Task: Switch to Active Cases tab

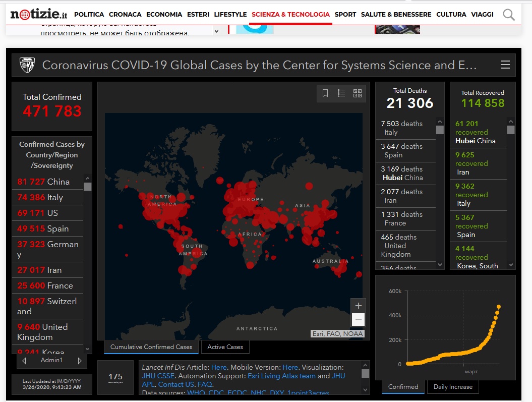Action: click(225, 347)
